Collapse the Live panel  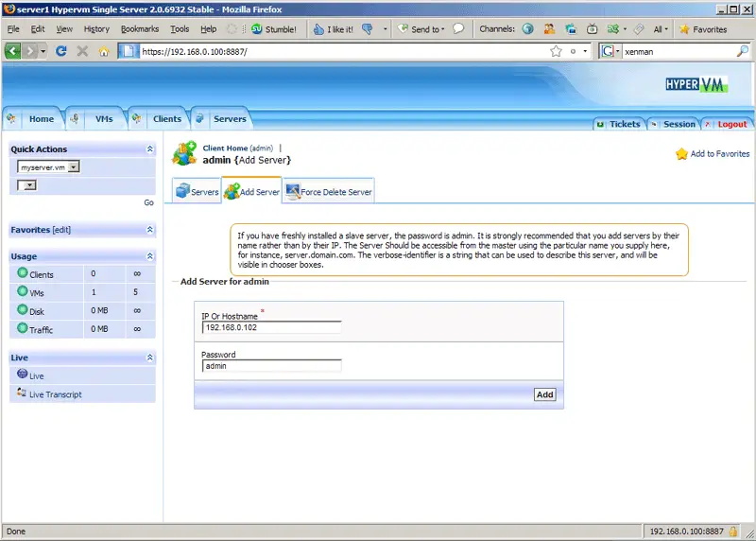(x=150, y=358)
